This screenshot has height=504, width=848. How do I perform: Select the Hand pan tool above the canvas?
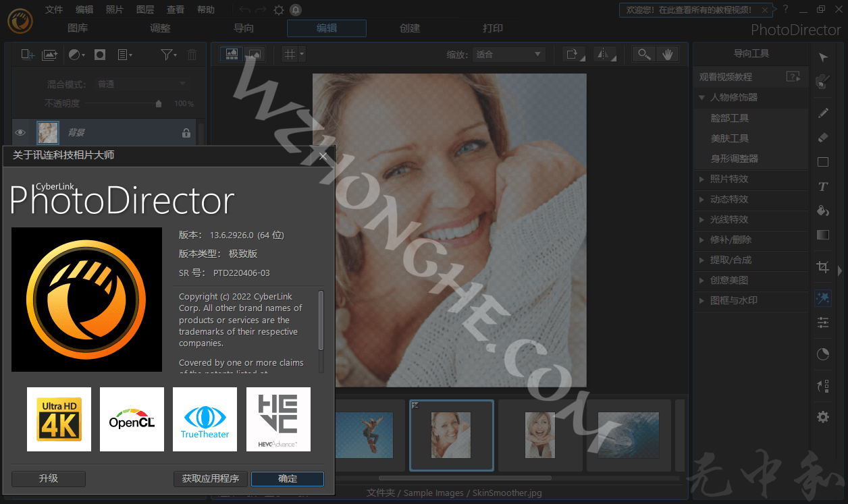[668, 53]
